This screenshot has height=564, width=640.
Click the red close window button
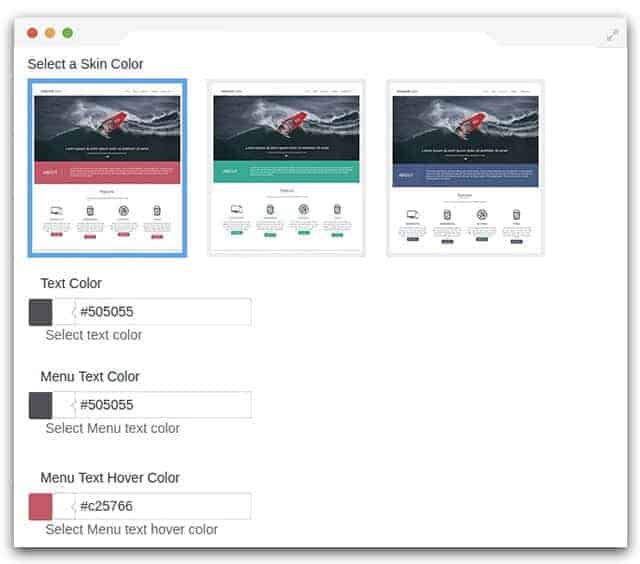coord(32,33)
